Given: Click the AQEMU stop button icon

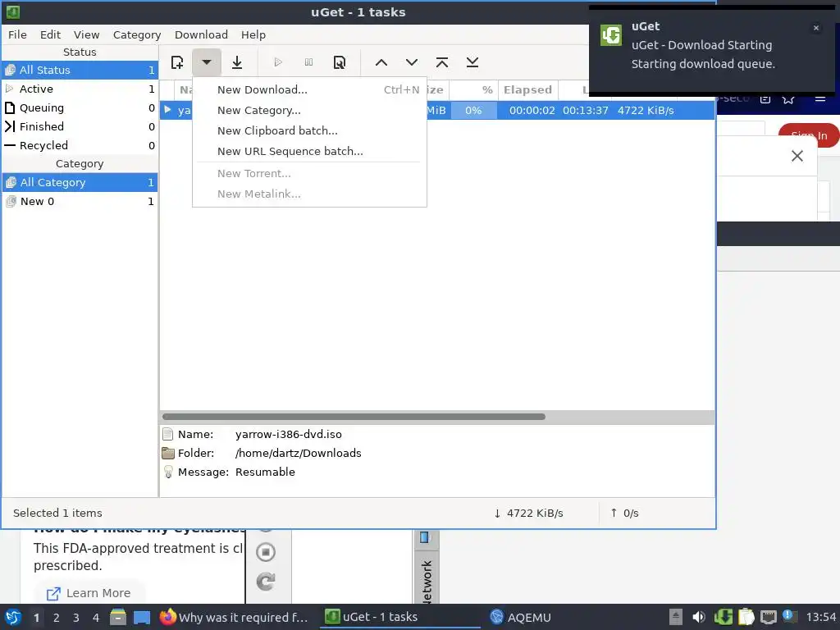Looking at the screenshot, I should (266, 552).
